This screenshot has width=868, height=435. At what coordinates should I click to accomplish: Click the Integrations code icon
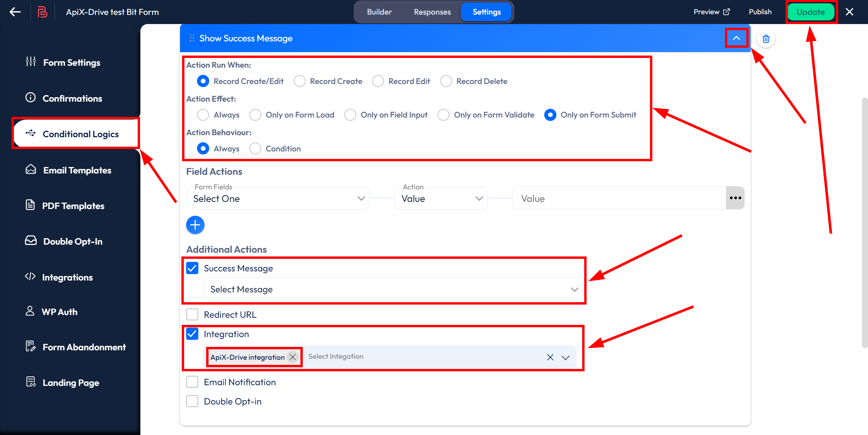[x=30, y=276]
